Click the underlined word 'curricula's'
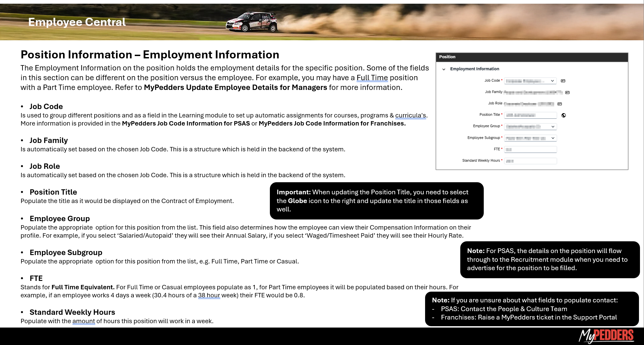This screenshot has height=345, width=644. click(x=410, y=115)
